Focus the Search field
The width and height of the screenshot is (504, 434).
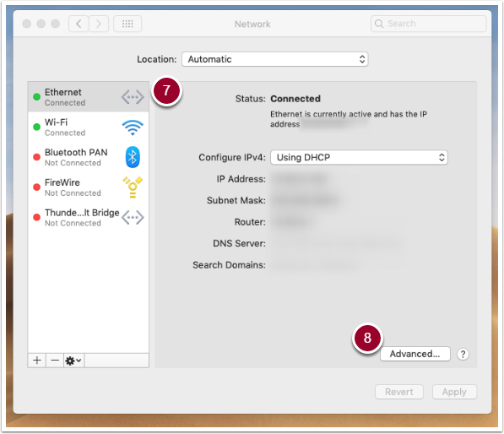click(429, 24)
